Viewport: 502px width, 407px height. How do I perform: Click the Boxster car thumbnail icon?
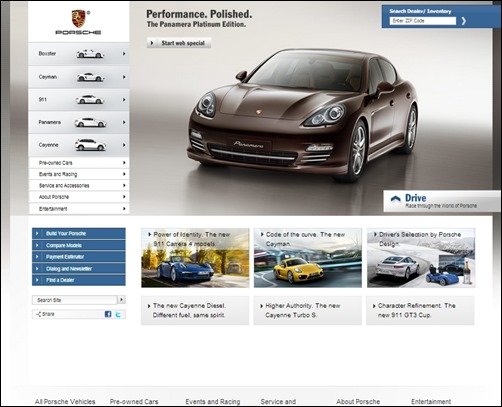pos(90,54)
